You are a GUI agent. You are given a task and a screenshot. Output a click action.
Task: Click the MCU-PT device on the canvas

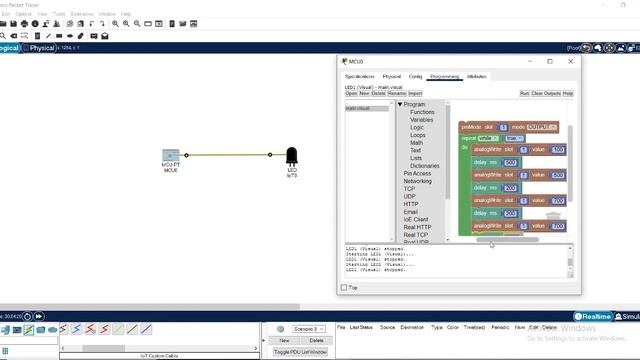coord(171,155)
